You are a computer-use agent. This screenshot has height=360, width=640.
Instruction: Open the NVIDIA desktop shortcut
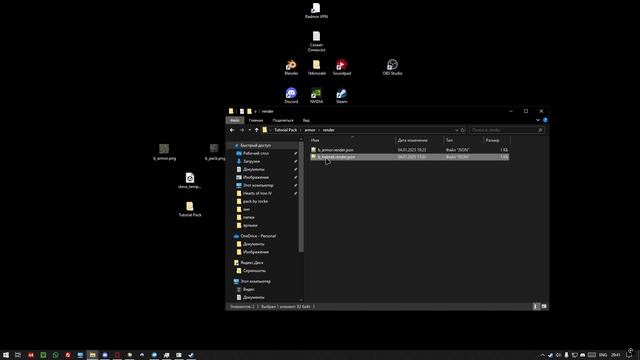[x=316, y=96]
